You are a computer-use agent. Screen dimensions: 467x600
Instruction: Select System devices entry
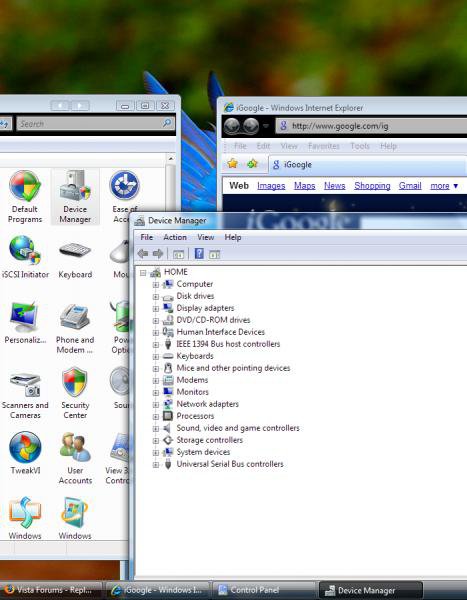[203, 452]
